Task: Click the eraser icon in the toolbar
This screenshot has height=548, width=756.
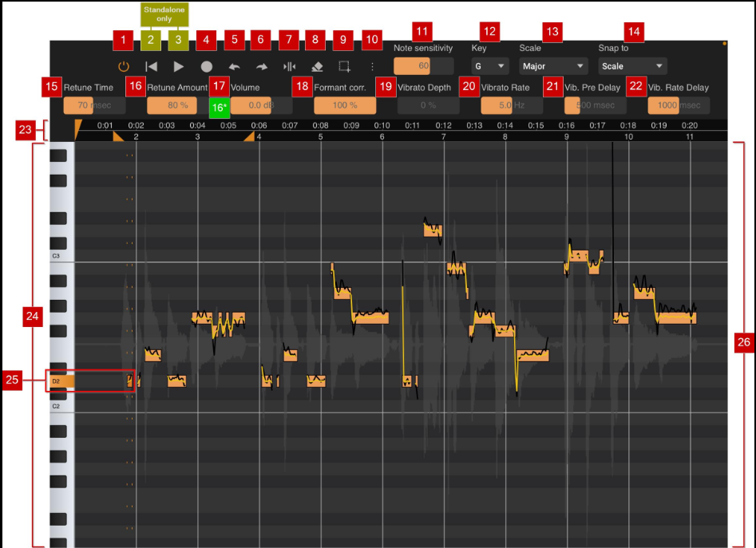Action: [315, 66]
